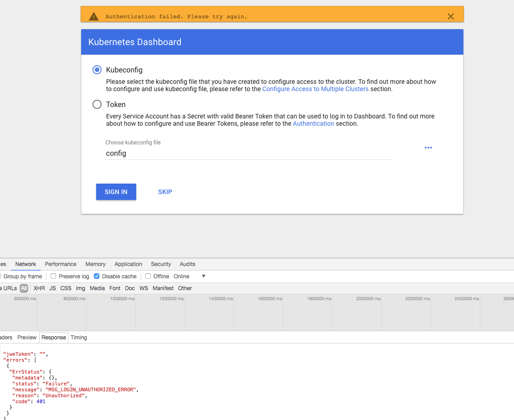Click the Kubernetes Dashboard header title
This screenshot has width=514, height=420.
pos(135,42)
